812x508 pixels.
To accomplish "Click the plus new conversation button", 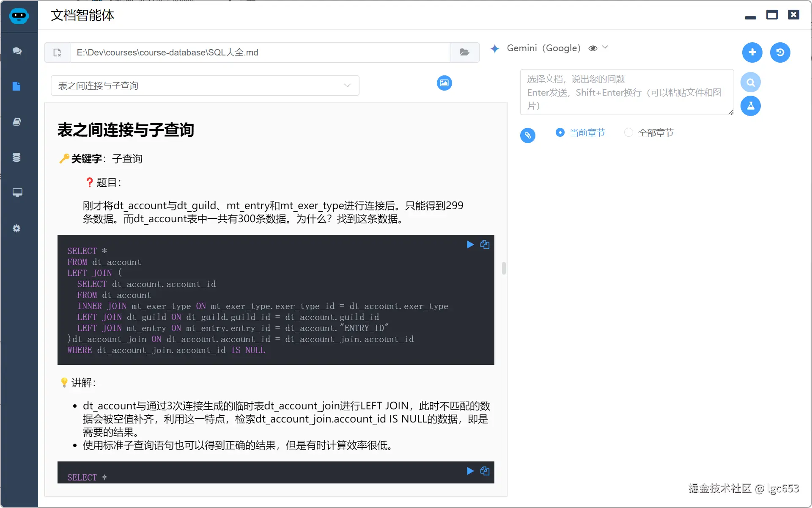I will [x=752, y=52].
